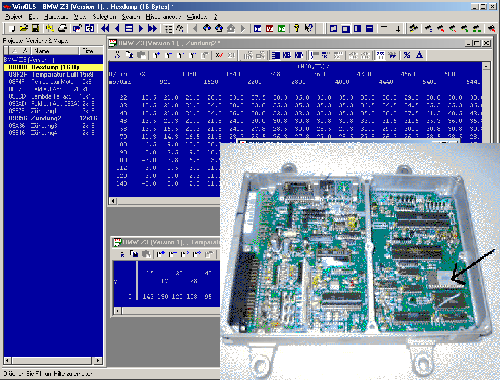Activate the context help pointer with question mark

309,29
